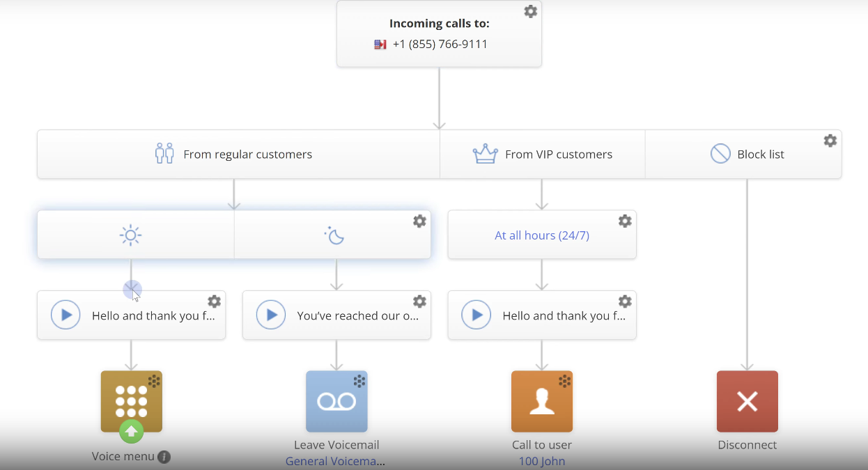Click the "Voice menu" label
This screenshot has height=470, width=868.
click(x=123, y=457)
